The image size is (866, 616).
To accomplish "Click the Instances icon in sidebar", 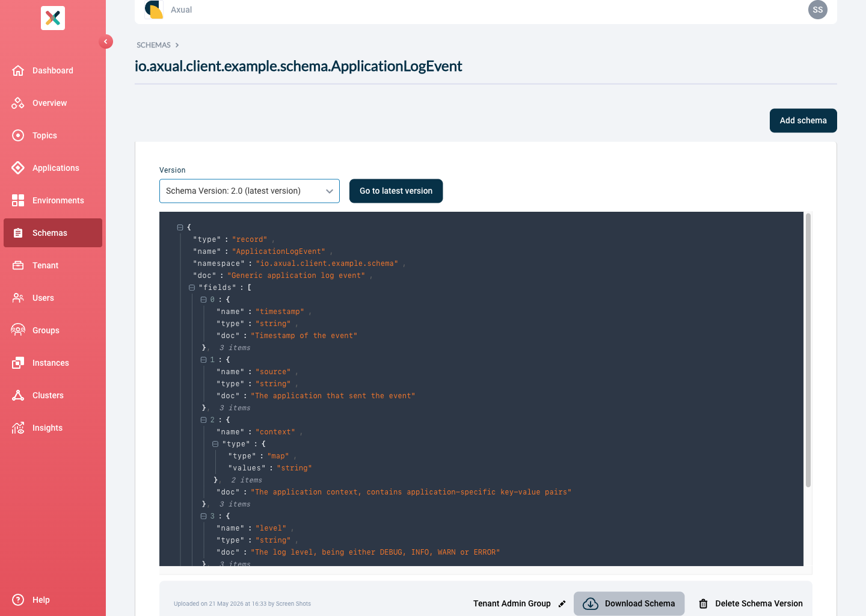I will (x=18, y=363).
